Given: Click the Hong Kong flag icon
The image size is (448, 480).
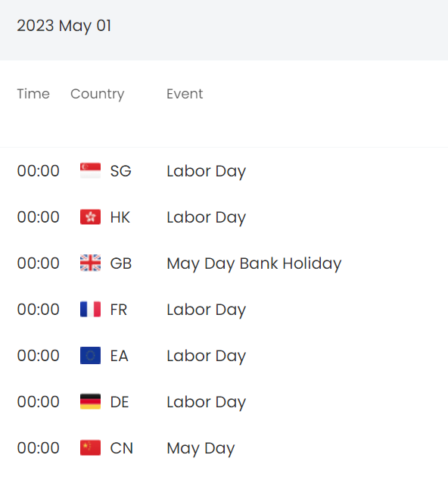Looking at the screenshot, I should [90, 217].
